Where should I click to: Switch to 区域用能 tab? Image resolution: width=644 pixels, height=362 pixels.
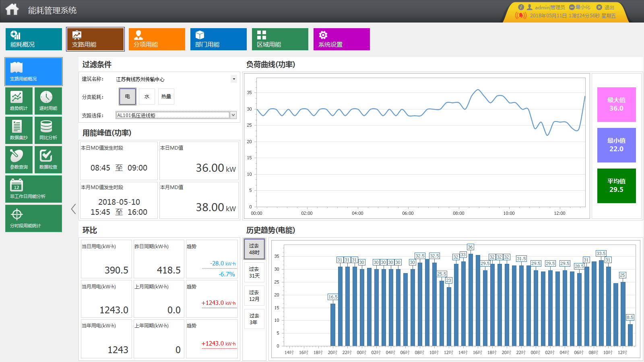[x=280, y=39]
